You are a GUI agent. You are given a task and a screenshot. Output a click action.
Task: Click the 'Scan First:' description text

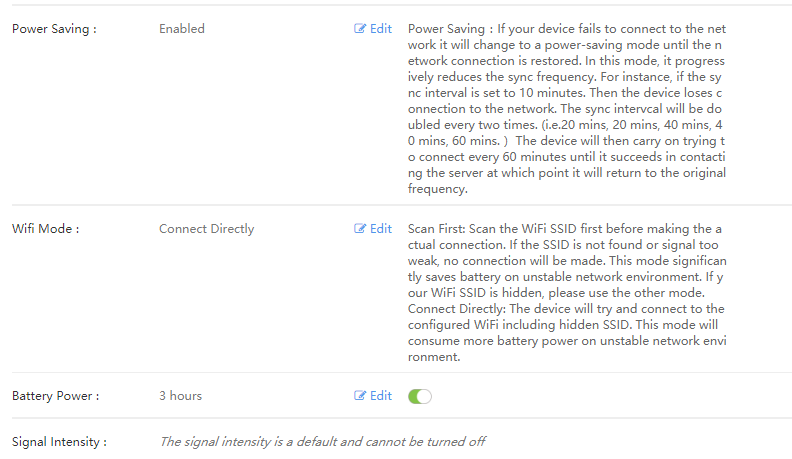436,229
